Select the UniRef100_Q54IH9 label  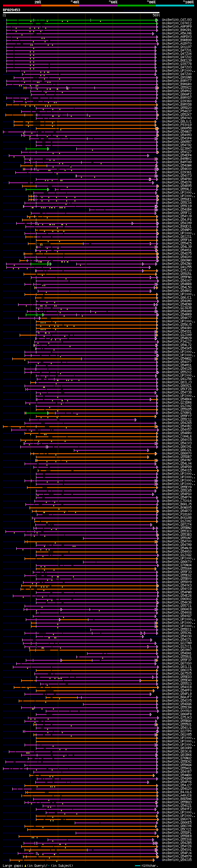click(x=177, y=223)
